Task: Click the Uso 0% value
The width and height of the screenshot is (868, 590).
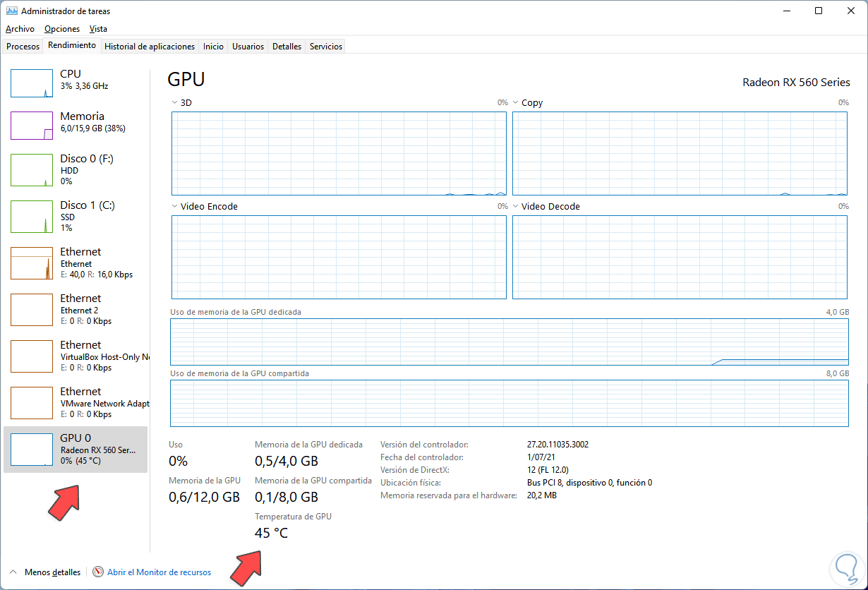Action: coord(178,461)
